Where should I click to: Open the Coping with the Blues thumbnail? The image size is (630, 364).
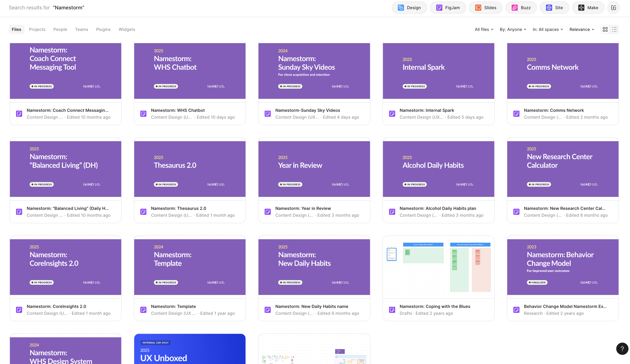[439, 267]
